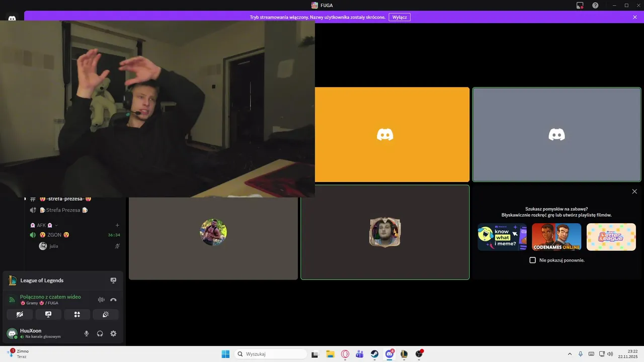This screenshot has width=644, height=362.
Task: Click the webcam video feed of the man
Action: pyautogui.click(x=157, y=109)
